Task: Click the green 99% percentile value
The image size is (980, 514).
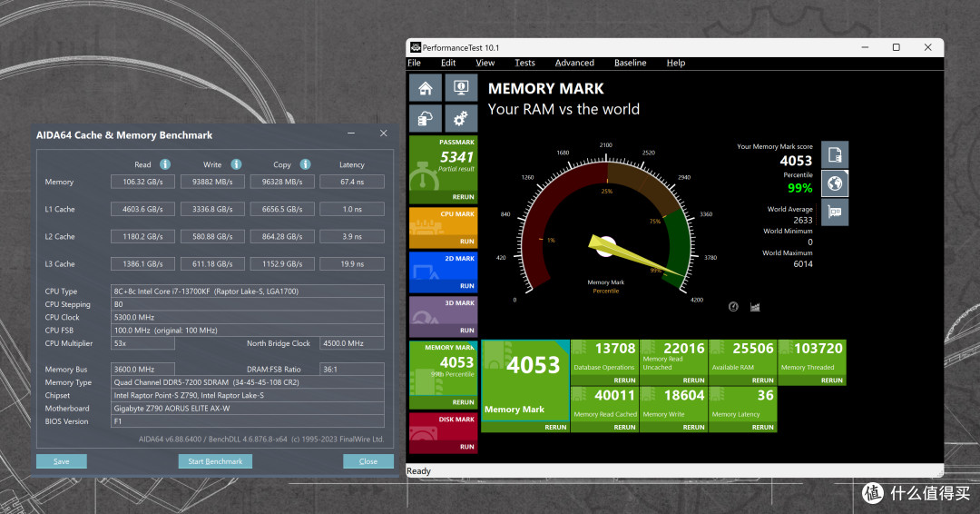Action: click(x=800, y=188)
